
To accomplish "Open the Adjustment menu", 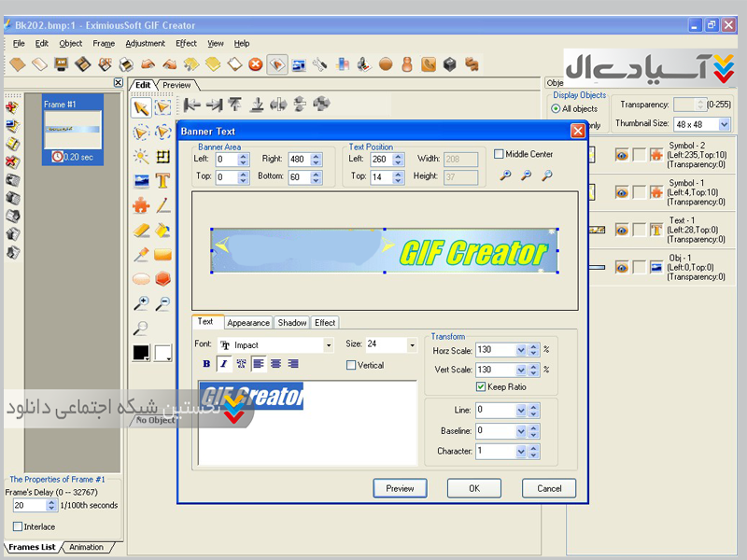I will pos(145,43).
